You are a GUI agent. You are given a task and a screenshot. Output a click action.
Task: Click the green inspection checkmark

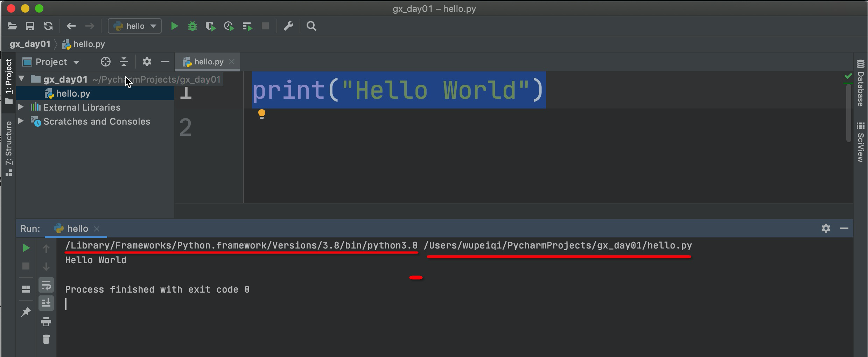848,76
